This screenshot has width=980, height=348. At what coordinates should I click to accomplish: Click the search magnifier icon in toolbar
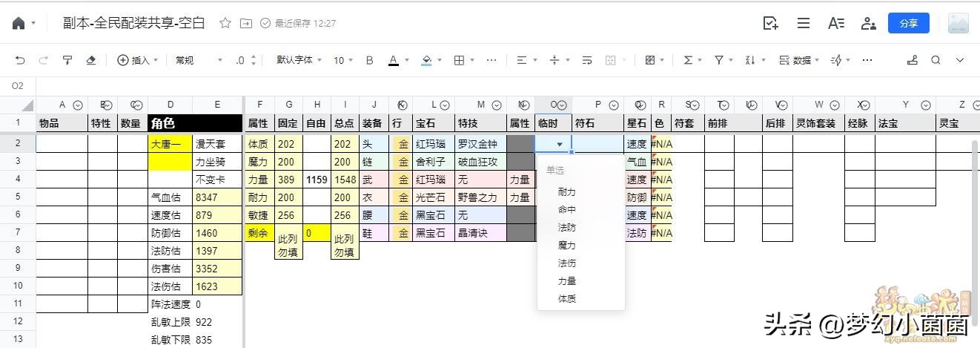(x=936, y=60)
